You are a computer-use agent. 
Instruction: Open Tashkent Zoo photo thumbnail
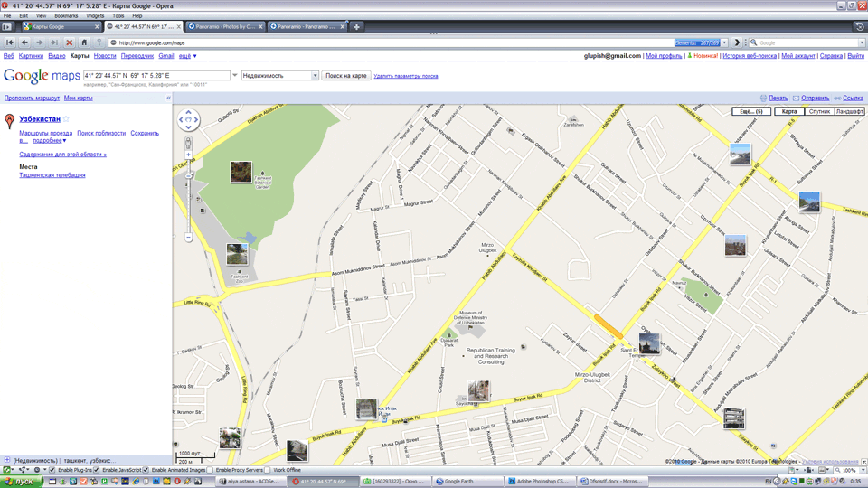point(237,255)
